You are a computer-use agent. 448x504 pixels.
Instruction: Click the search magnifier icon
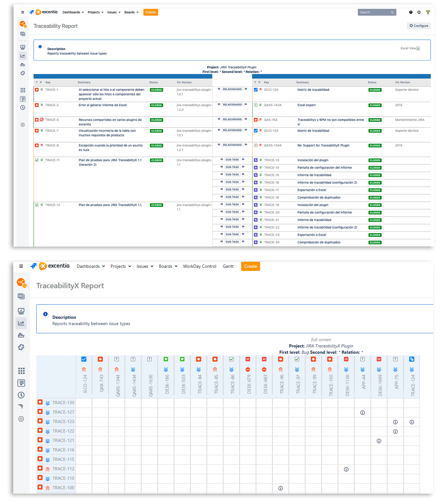point(392,12)
